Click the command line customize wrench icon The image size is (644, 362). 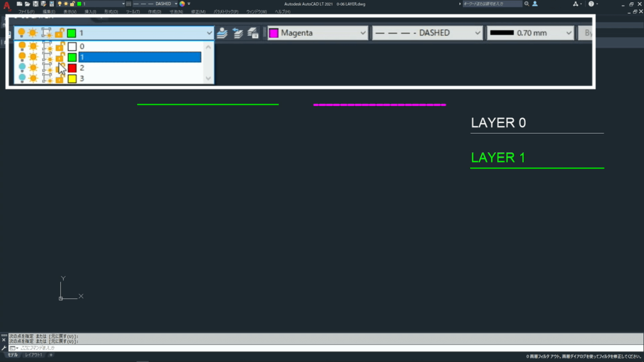tap(4, 348)
